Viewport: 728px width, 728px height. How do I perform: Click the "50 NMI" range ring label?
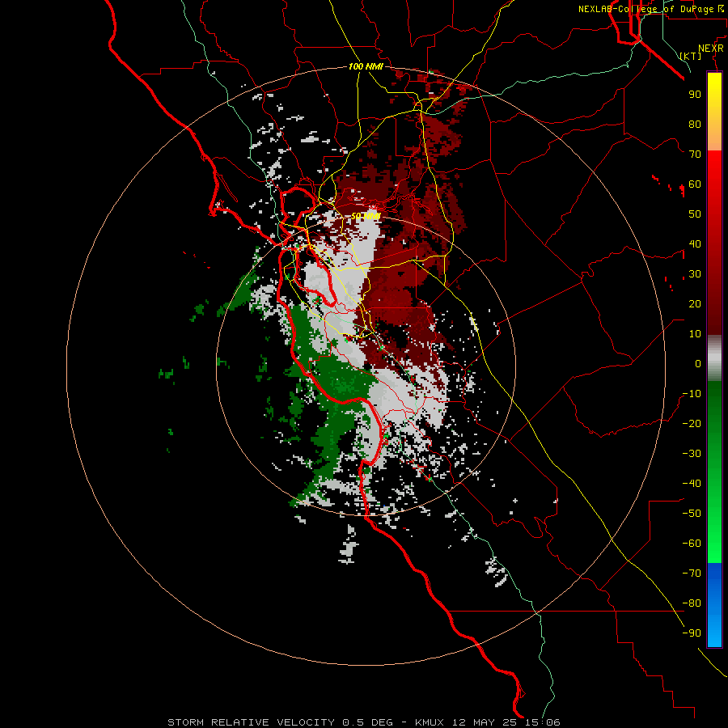tap(366, 216)
